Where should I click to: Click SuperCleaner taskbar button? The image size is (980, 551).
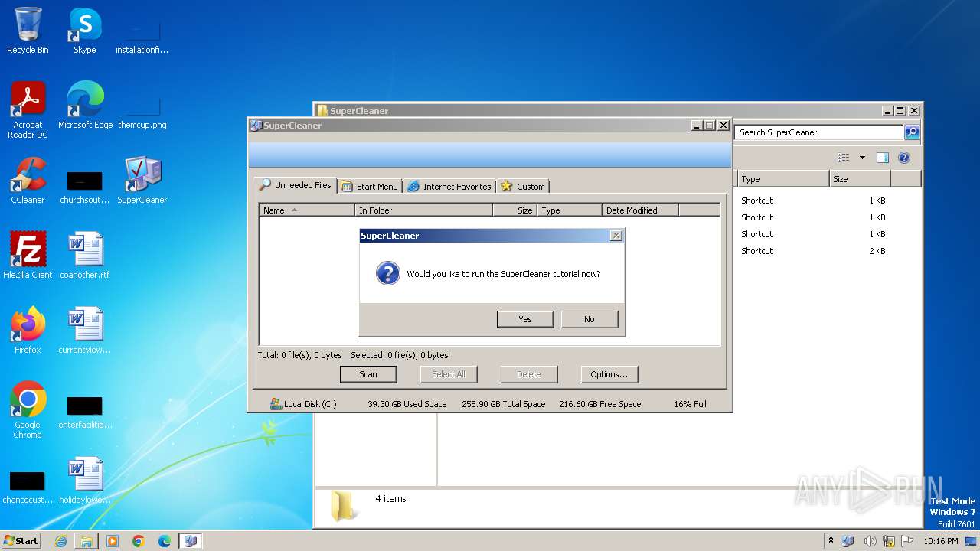pos(191,541)
